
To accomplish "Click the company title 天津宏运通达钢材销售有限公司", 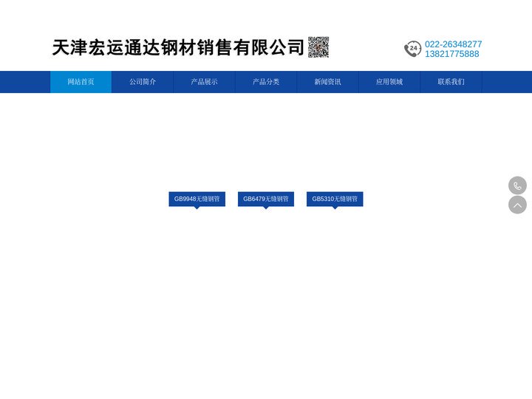I will point(178,47).
